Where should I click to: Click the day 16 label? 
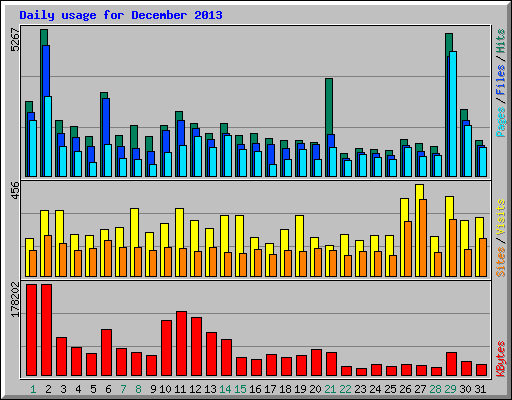point(255,389)
